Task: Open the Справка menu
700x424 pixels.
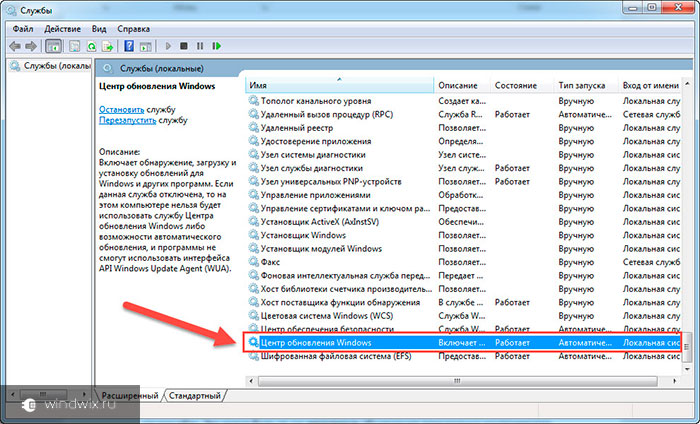Action: point(133,29)
